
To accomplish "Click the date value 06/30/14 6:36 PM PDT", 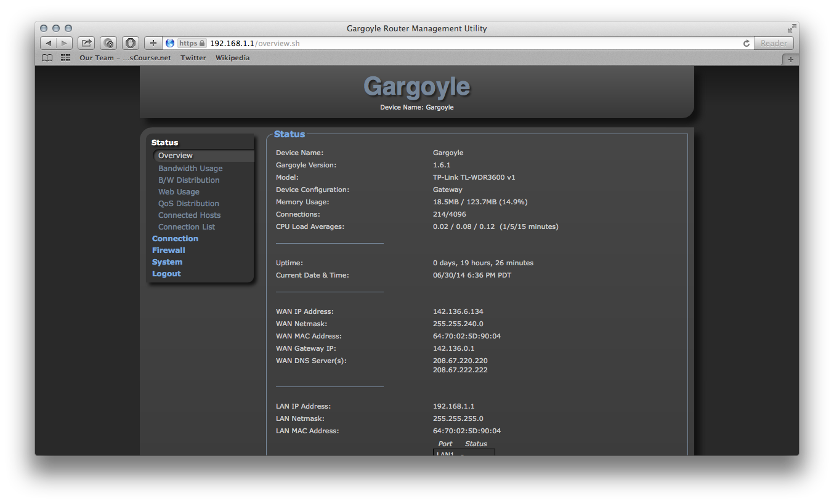I will 472,275.
